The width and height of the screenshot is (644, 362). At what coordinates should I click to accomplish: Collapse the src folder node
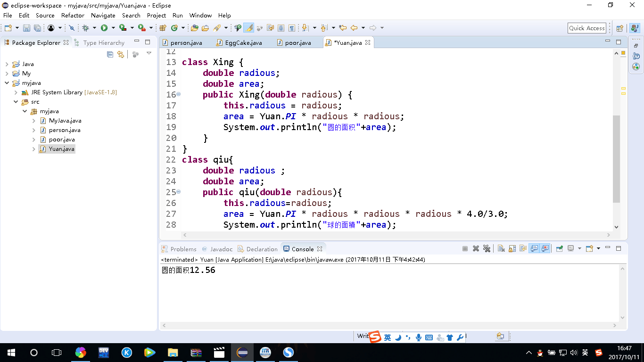point(16,102)
